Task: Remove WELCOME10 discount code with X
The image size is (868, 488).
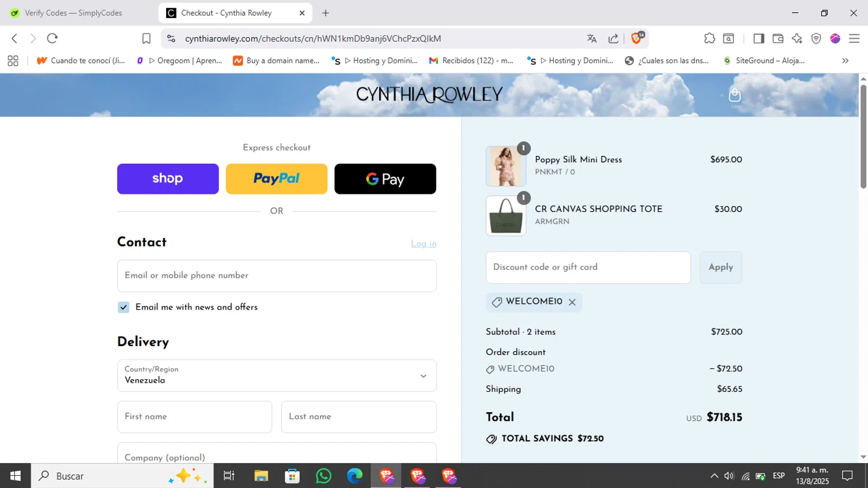Action: [572, 302]
